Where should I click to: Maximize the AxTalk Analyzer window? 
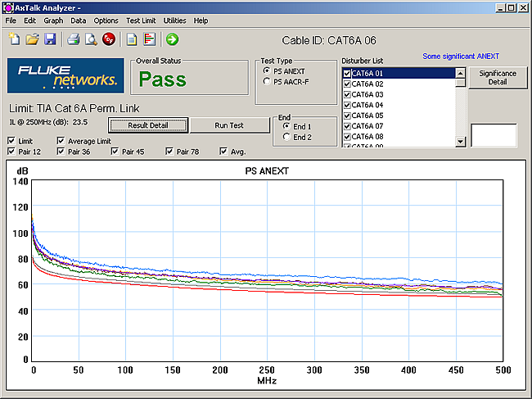click(x=512, y=7)
